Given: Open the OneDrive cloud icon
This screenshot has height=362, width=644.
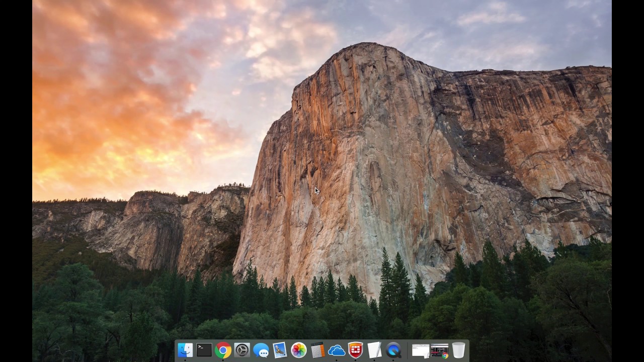Looking at the screenshot, I should [x=337, y=350].
